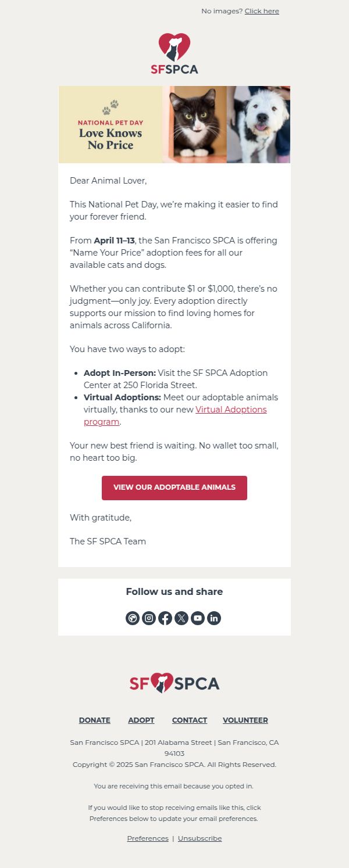Click the SF SPCA footer logo
Image resolution: width=349 pixels, height=868 pixels.
174,683
